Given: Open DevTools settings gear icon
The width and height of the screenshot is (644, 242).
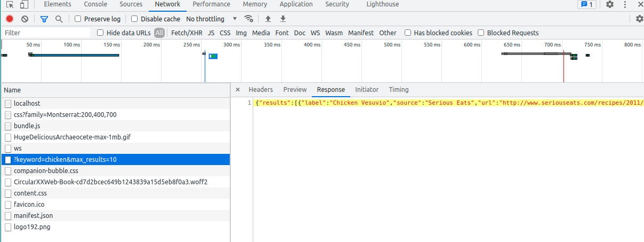Looking at the screenshot, I should (610, 4).
